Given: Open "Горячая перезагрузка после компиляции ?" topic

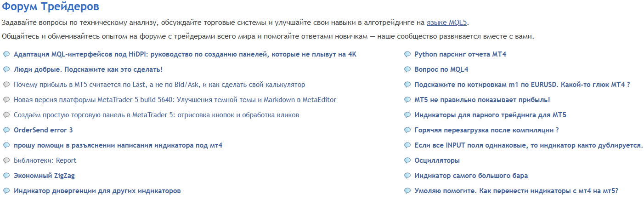Looking at the screenshot, I should (x=486, y=130).
